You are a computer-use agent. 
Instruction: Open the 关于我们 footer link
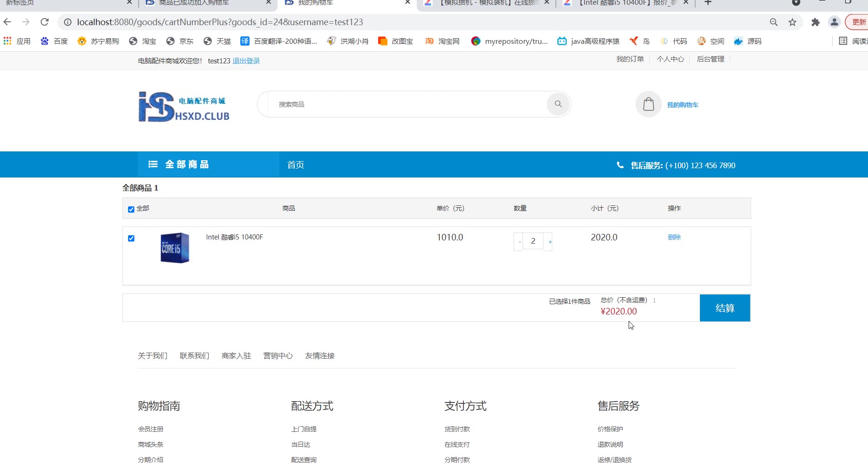click(153, 356)
